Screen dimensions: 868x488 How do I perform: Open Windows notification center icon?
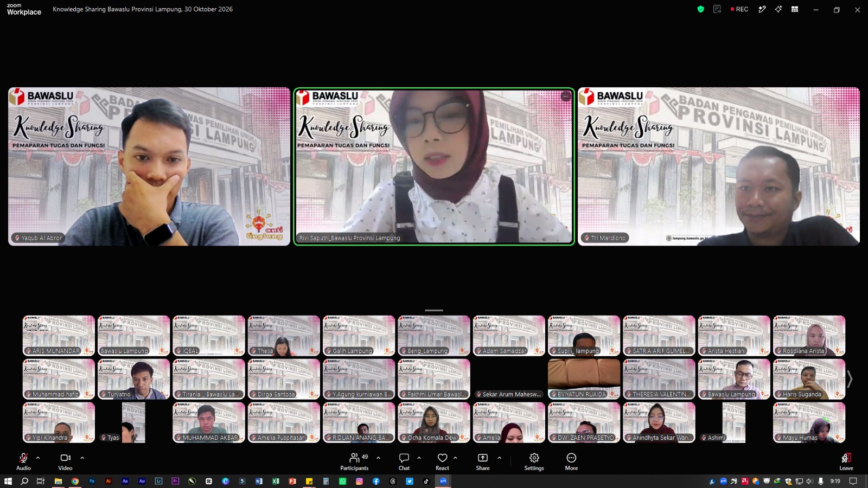click(853, 481)
